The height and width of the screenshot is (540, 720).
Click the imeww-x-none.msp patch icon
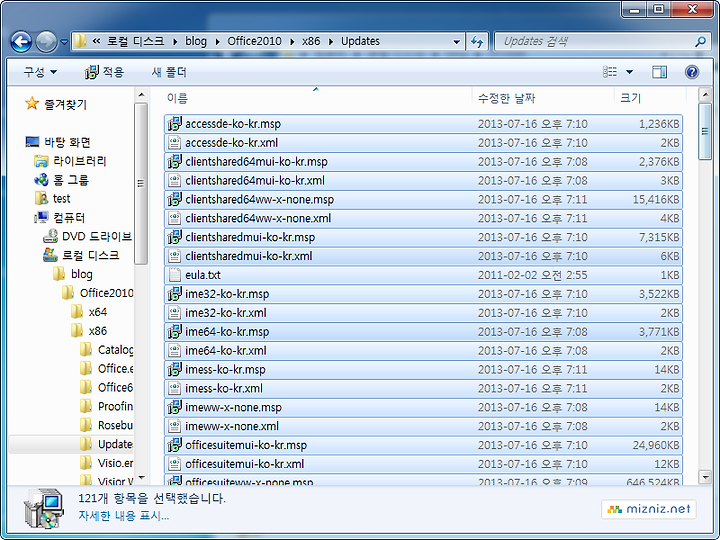click(174, 407)
